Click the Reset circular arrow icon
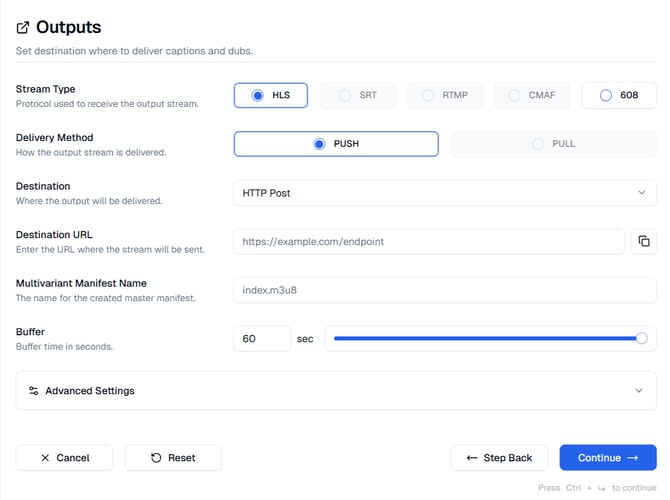Screen dimensions: 670x500 [156, 458]
